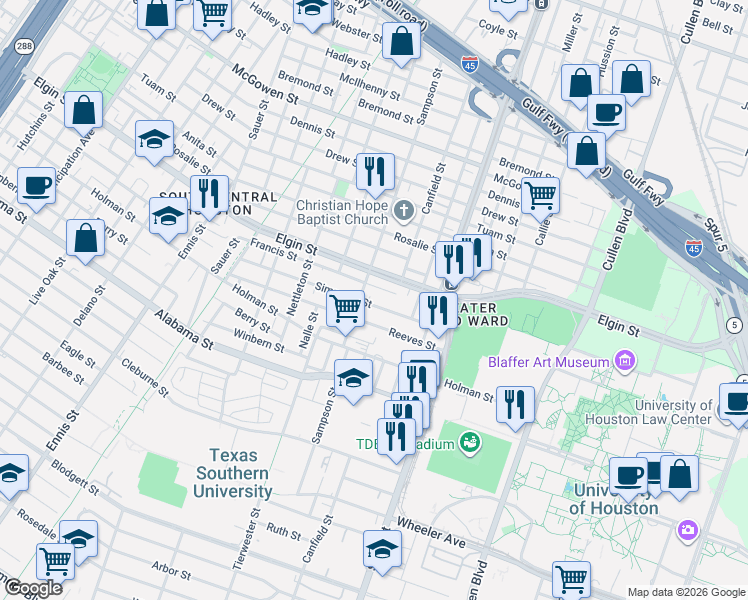Select the Spur 5 road label
This screenshot has width=748, height=600.
coord(715,235)
